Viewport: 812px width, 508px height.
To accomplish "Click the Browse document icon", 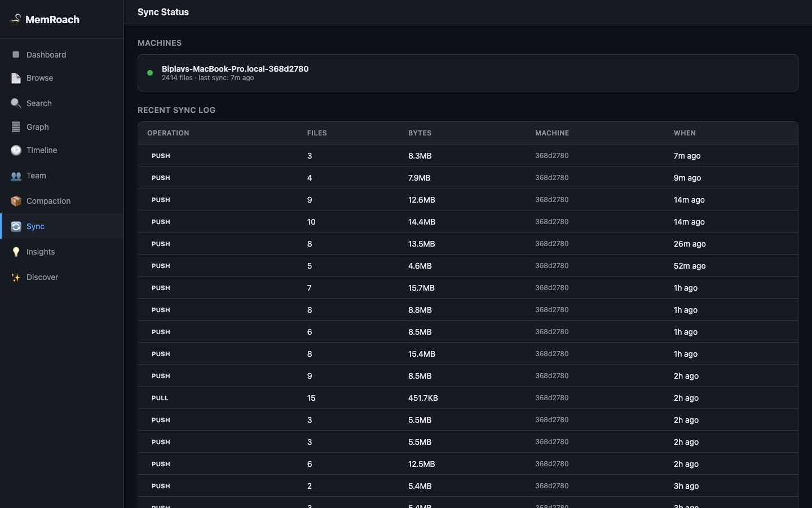I will point(16,78).
